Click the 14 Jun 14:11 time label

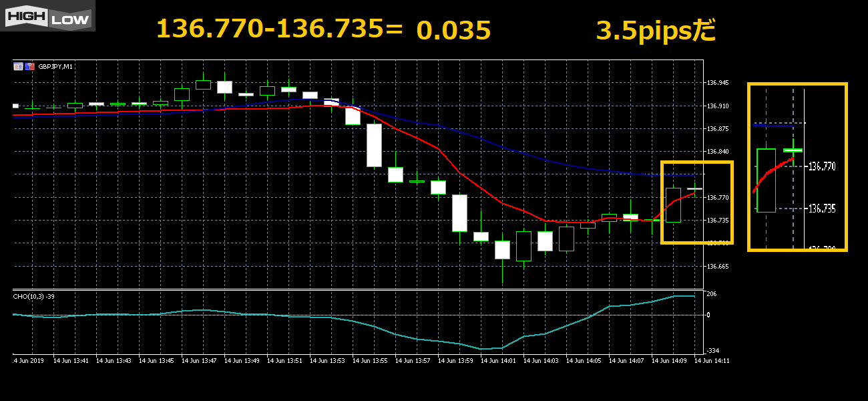coord(712,360)
